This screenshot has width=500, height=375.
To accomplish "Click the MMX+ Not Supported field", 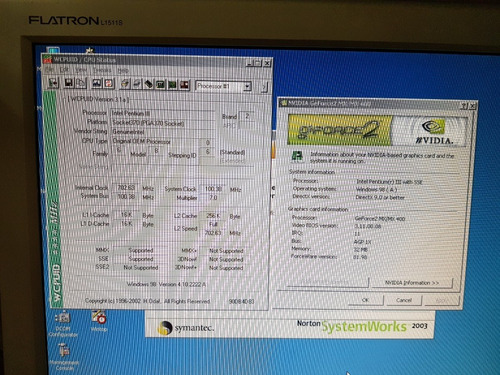I will click(x=226, y=251).
